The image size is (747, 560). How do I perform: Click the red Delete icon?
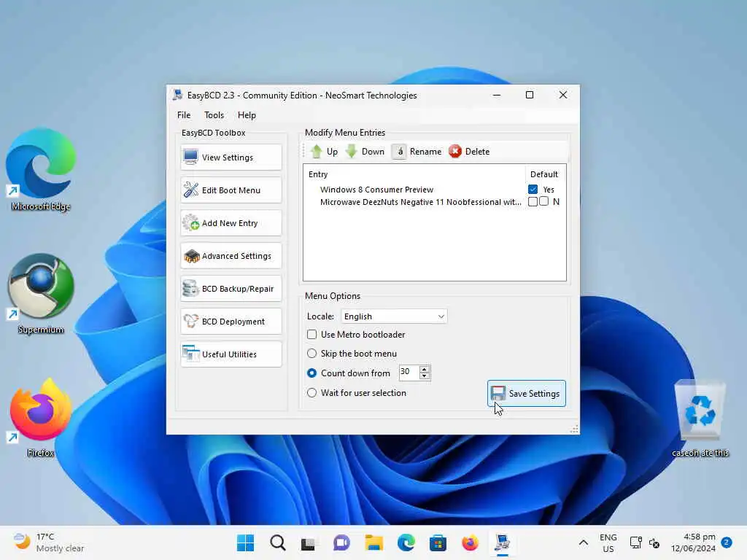(455, 152)
